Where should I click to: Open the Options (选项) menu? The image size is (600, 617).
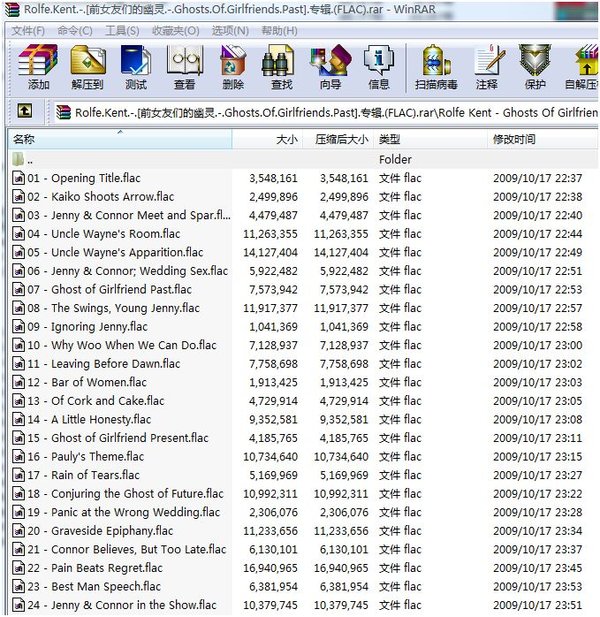[230, 31]
